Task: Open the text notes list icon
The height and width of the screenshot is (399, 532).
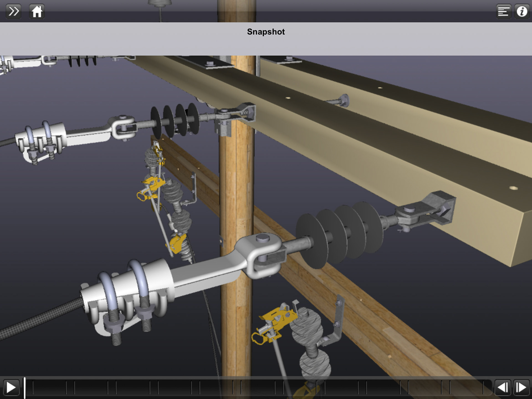Action: pos(503,11)
